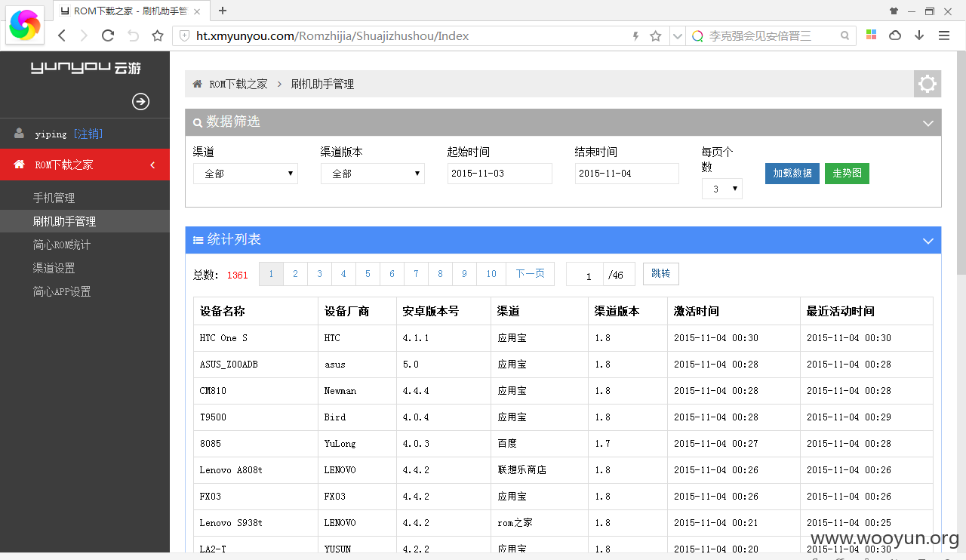This screenshot has height=560, width=966.
Task: Click the 加载数据 button
Action: pos(792,174)
